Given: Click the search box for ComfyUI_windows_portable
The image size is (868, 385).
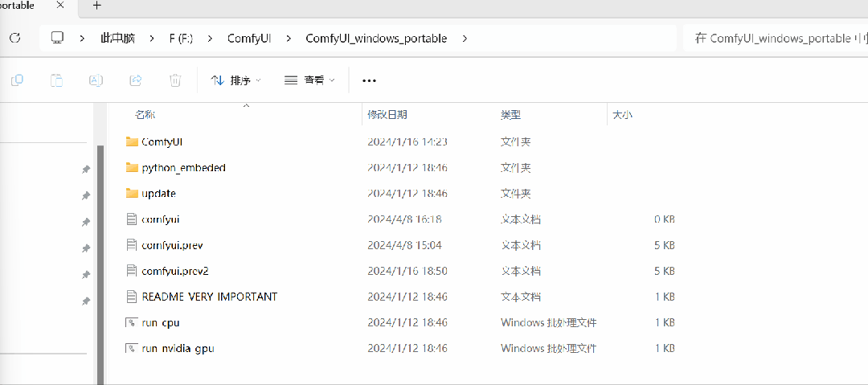Looking at the screenshot, I should coord(775,39).
